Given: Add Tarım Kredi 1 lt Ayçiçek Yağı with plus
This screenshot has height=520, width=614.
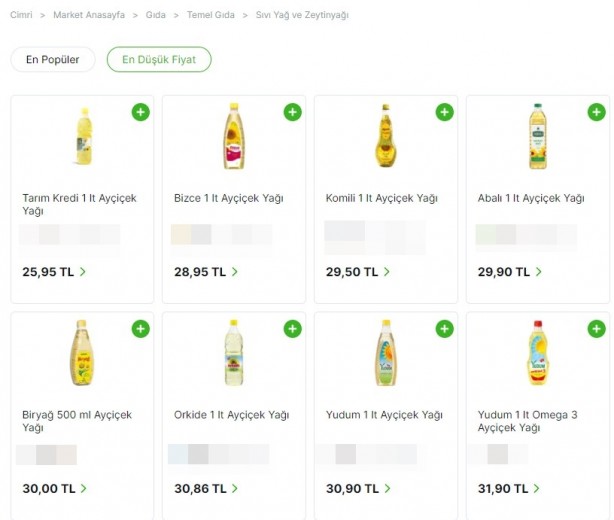Looking at the screenshot, I should click(141, 112).
